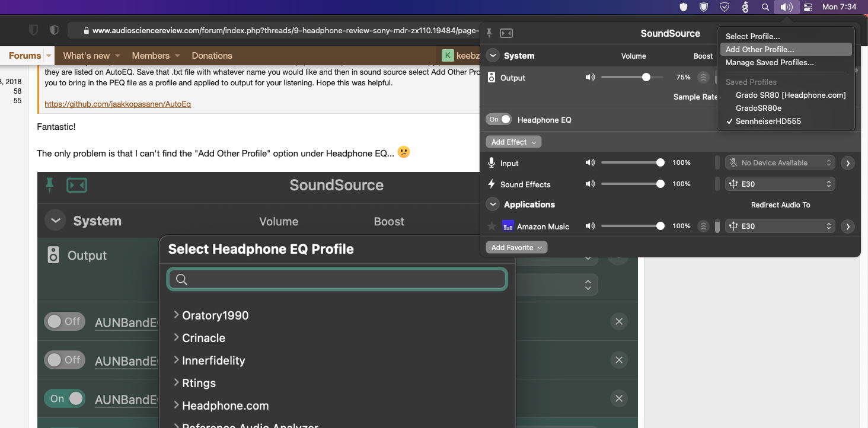Click the browser shield icon in toolbar

tap(34, 30)
